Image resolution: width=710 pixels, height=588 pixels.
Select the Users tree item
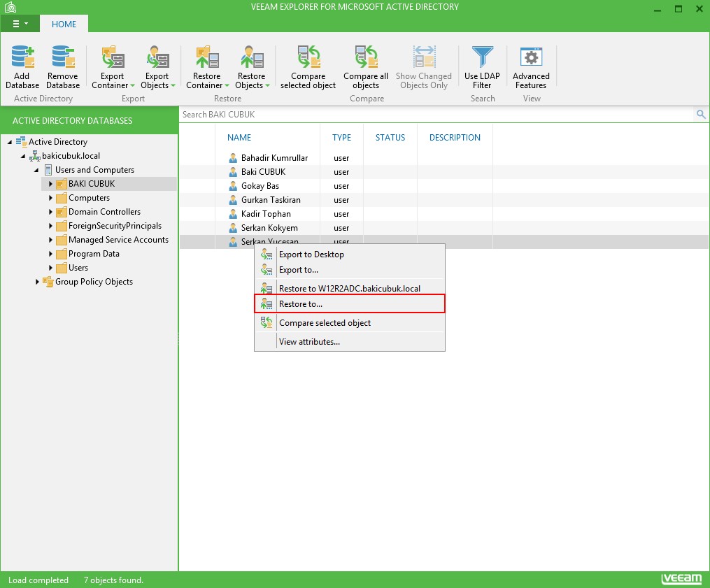click(78, 268)
